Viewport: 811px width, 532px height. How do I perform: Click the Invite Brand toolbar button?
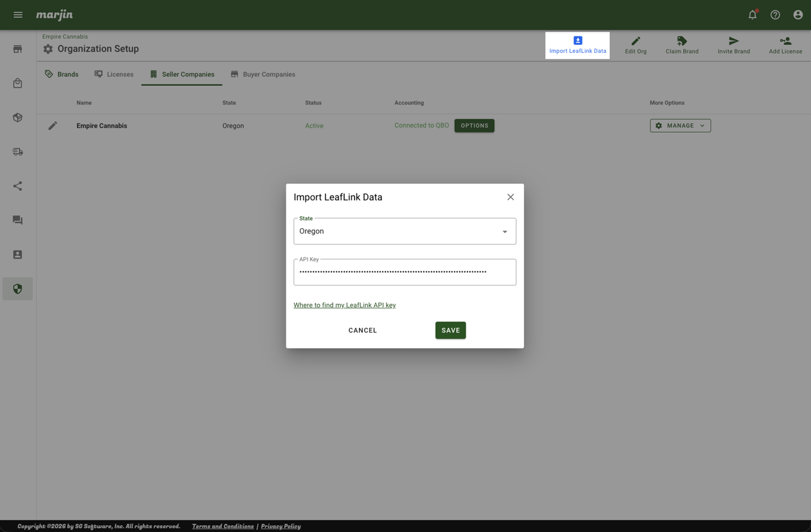click(x=734, y=46)
